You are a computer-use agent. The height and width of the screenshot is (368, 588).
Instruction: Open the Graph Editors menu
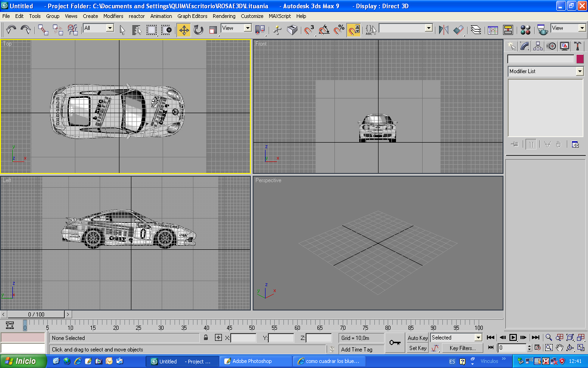[x=192, y=16]
